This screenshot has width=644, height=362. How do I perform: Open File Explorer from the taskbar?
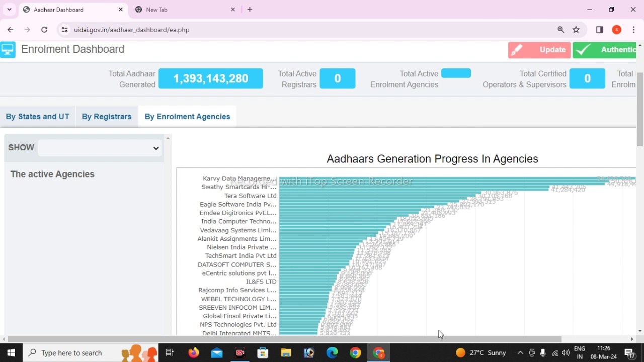286,352
